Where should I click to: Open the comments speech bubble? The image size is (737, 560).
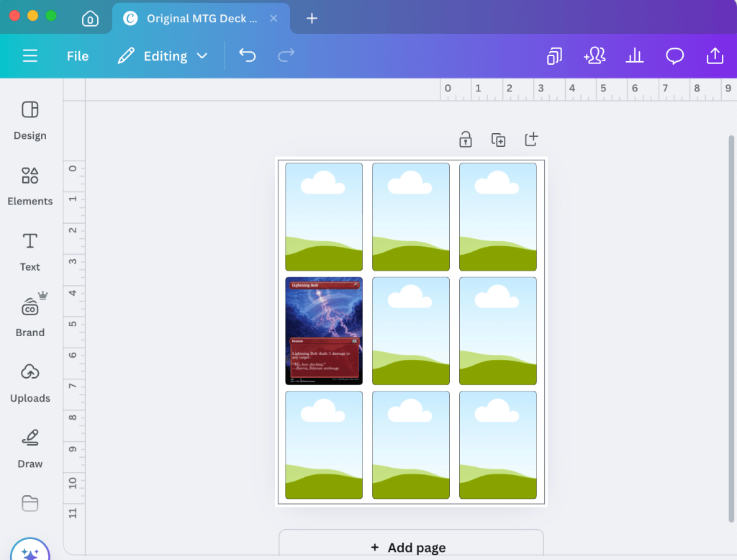[674, 56]
